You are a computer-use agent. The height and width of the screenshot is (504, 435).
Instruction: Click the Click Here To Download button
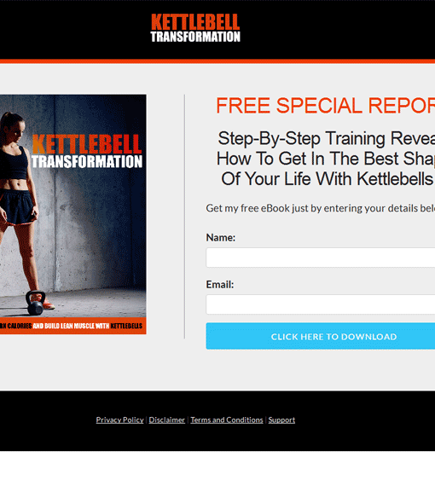[320, 336]
